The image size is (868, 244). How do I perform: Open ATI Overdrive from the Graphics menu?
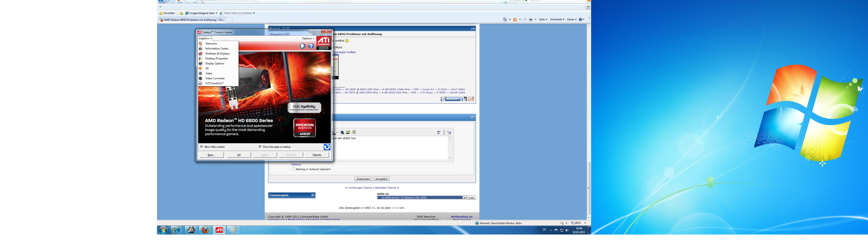214,83
